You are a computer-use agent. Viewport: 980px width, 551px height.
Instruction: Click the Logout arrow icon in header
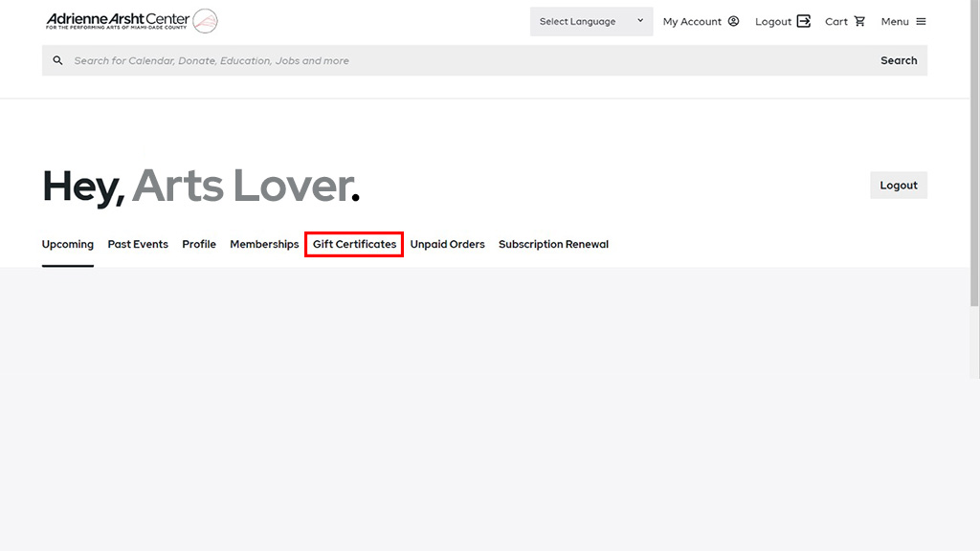coord(804,21)
